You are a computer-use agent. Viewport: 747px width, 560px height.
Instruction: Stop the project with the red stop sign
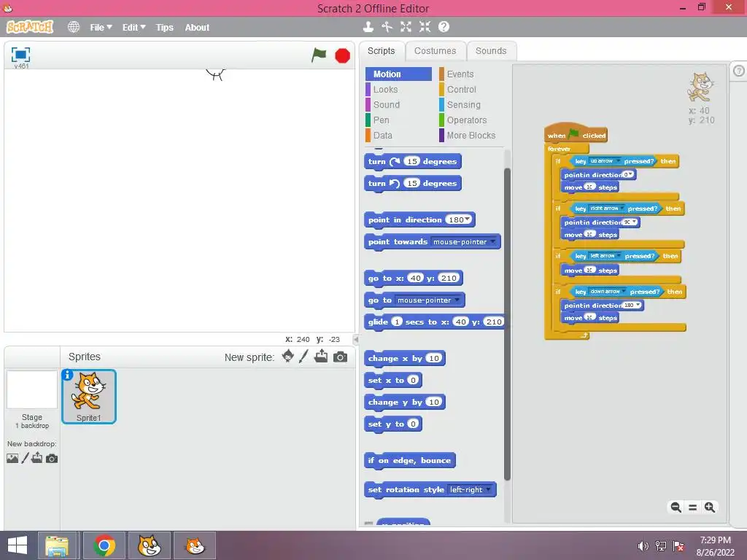(x=342, y=55)
